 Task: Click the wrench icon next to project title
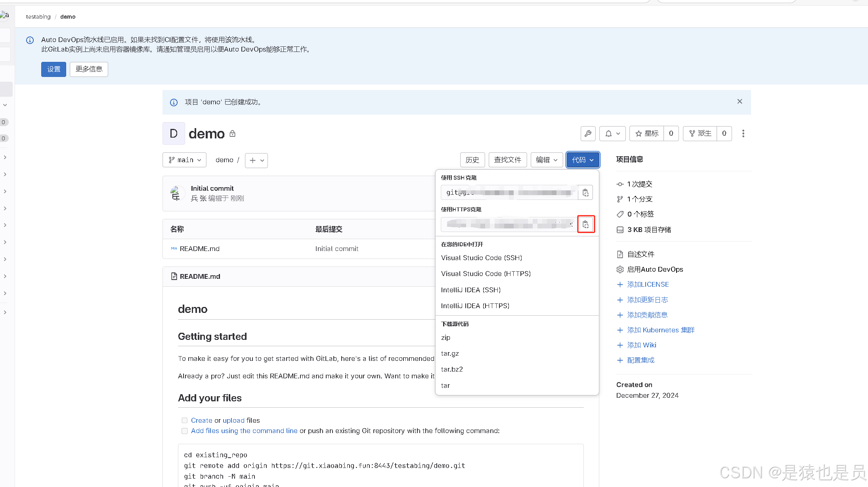click(588, 134)
